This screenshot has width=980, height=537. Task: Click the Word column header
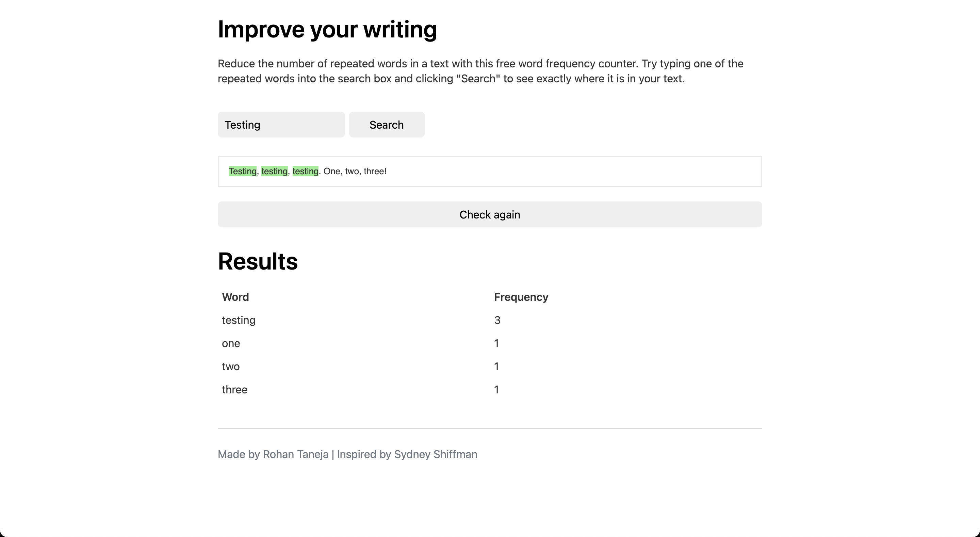(x=235, y=297)
